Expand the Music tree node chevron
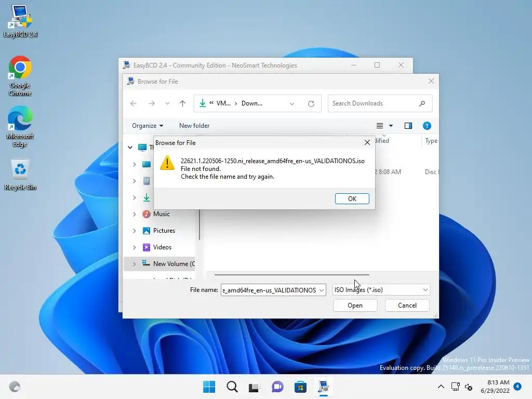This screenshot has width=532, height=399. (135, 214)
